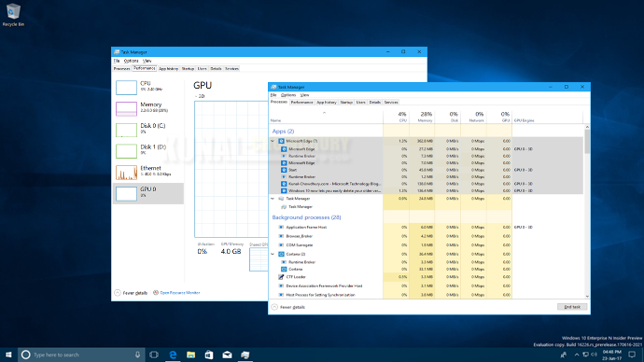This screenshot has width=644, height=362.
Task: Click the Background processes (28) group heading
Action: [306, 217]
